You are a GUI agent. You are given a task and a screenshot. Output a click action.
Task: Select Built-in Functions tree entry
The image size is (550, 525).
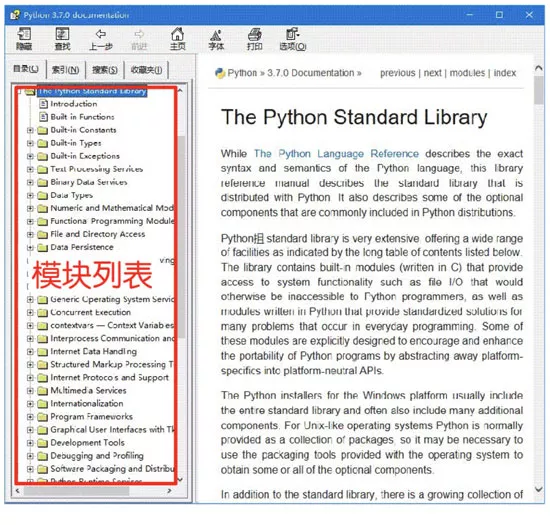(82, 117)
